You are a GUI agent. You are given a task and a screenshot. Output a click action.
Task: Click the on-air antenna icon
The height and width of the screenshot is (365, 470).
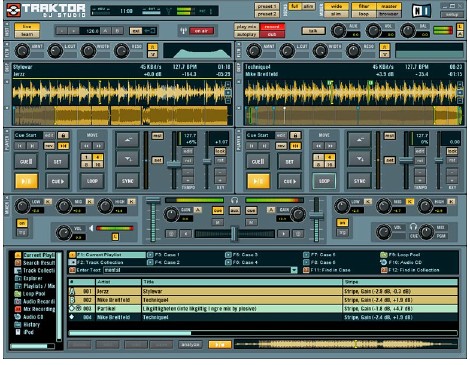pos(183,31)
